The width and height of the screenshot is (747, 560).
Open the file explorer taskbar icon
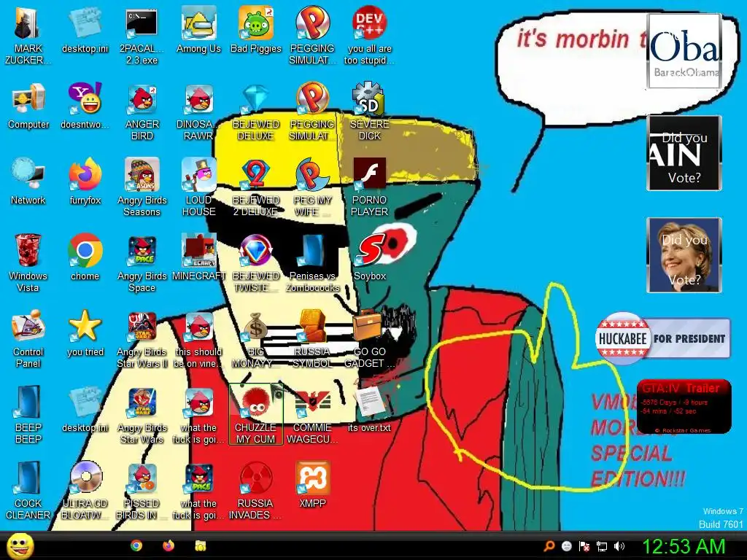tap(201, 545)
